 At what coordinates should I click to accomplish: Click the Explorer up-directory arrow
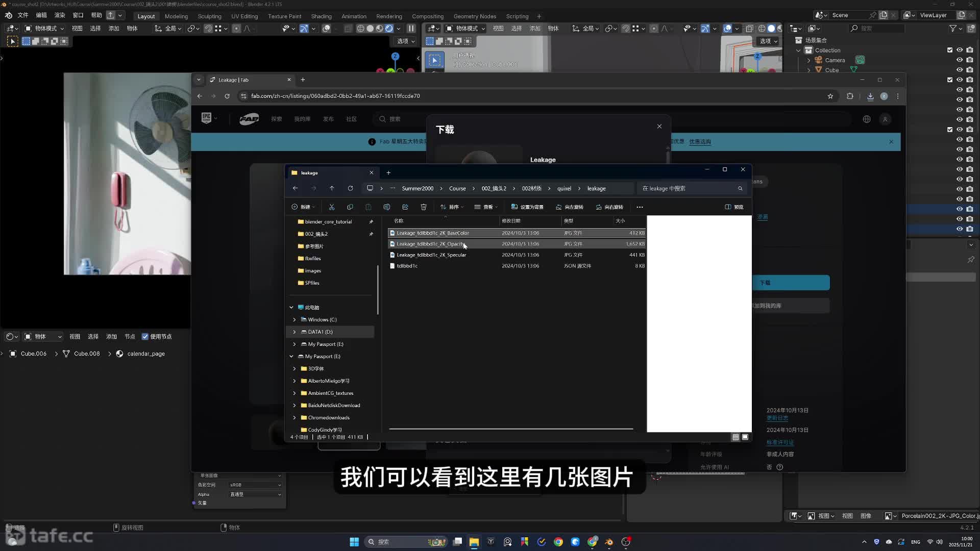(332, 188)
